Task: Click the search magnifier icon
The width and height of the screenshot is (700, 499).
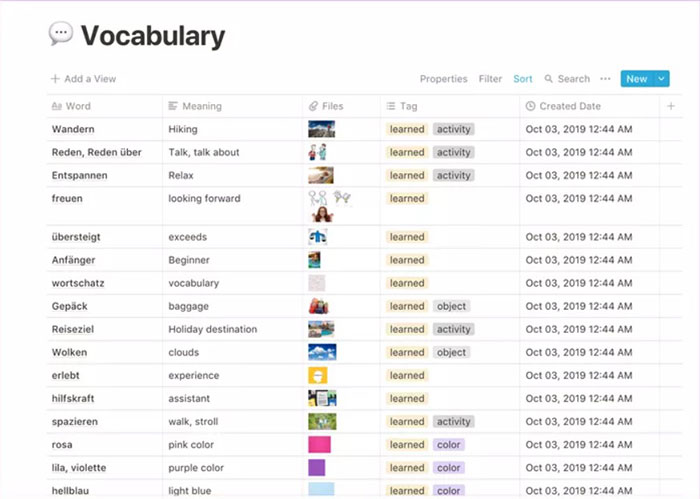Action: (x=549, y=79)
